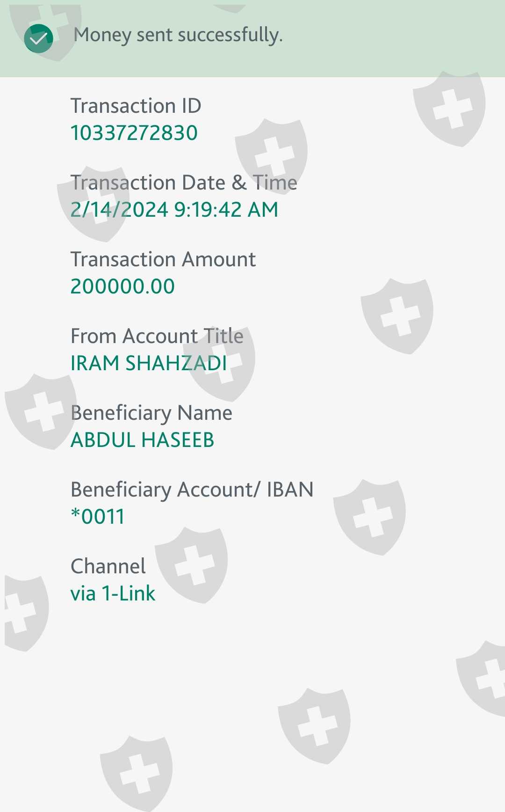Select the masked account number *0011

tap(97, 517)
